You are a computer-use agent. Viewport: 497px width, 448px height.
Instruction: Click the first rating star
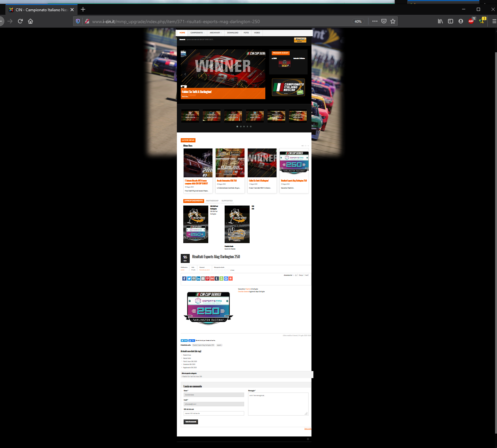tap(216, 270)
